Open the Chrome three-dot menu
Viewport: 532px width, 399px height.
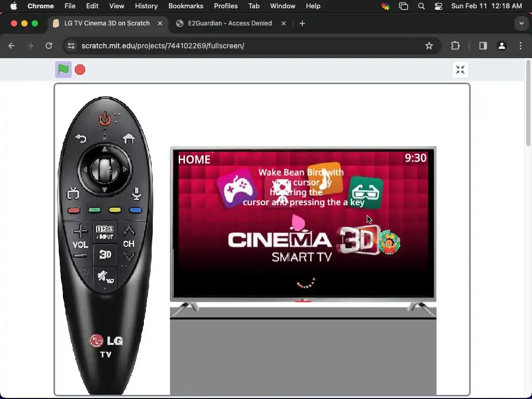tap(521, 46)
